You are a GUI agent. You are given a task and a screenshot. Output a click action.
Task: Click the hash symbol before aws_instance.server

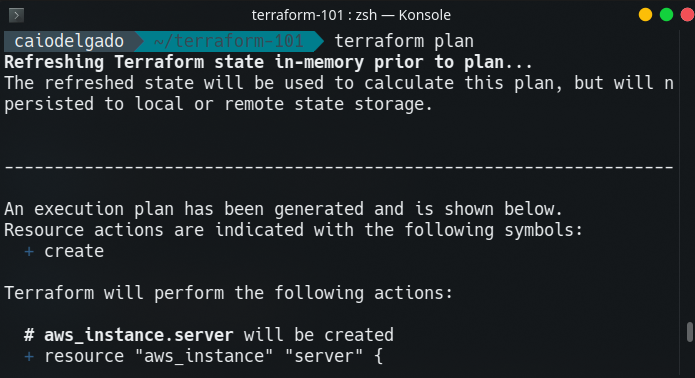[x=29, y=335]
